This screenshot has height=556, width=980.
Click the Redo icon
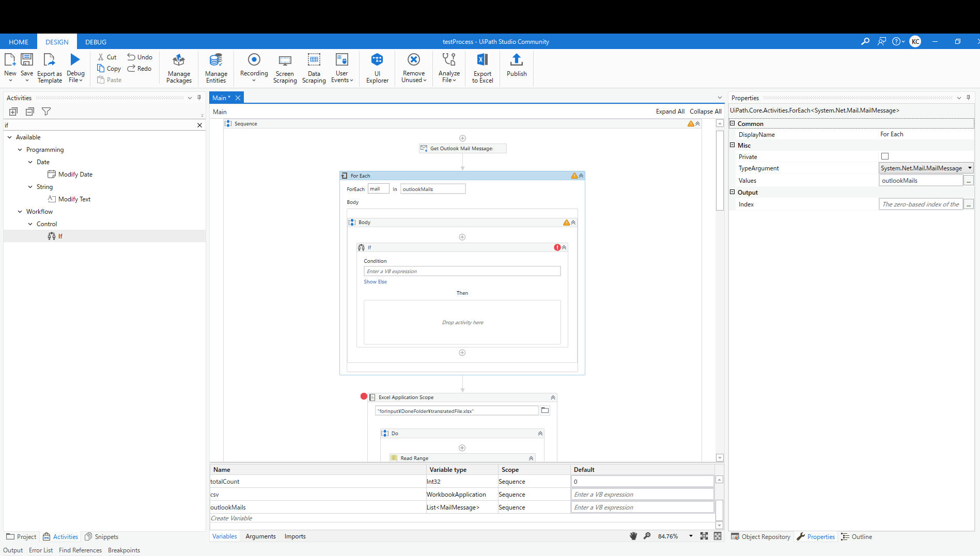coord(131,68)
